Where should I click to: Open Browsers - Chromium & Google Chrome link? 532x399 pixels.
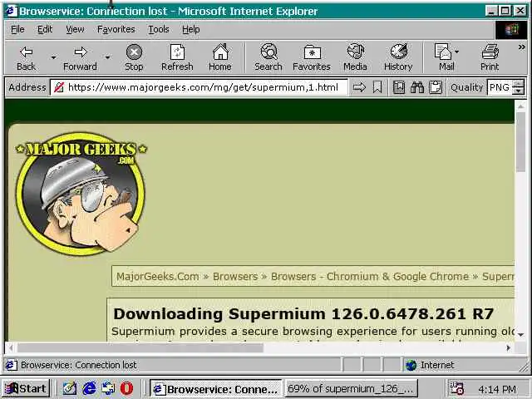coord(370,276)
